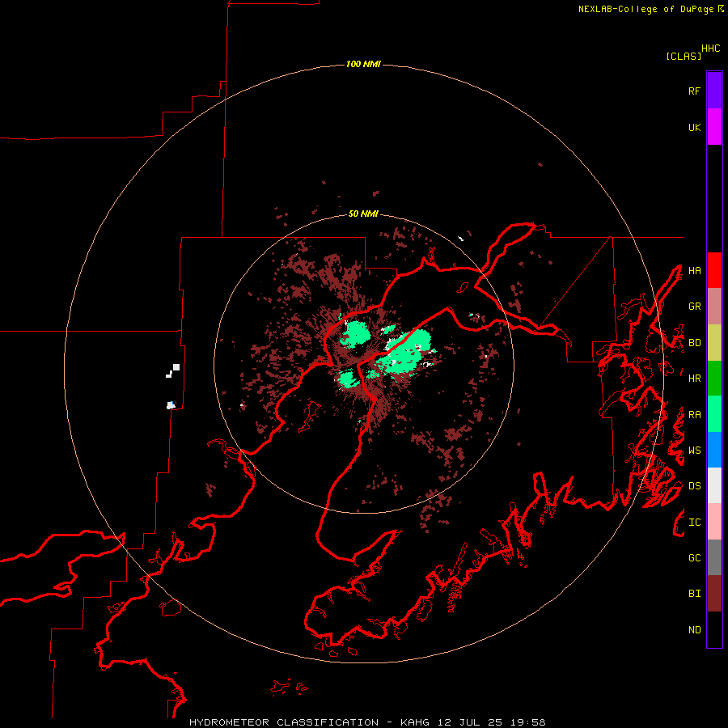Click the RF legend label
Viewport: 728px width, 728px height.
695,91
